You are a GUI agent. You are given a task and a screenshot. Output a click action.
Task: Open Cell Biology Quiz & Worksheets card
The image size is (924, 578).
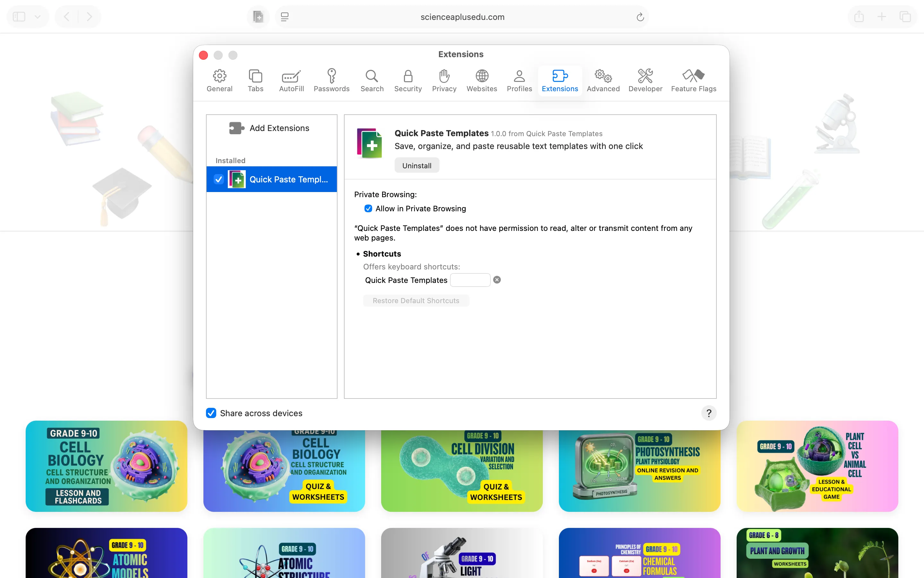point(284,470)
